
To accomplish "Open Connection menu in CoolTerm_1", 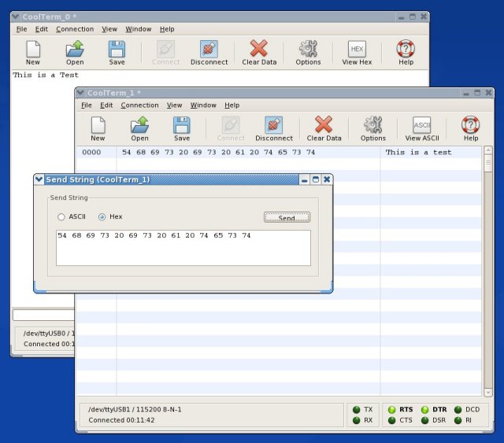I will point(140,105).
